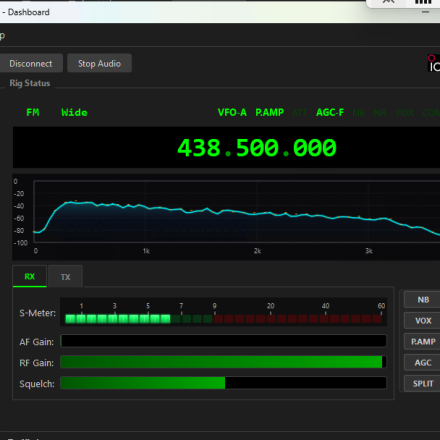Click the FM mode indicator
The height and width of the screenshot is (440, 440).
(33, 112)
